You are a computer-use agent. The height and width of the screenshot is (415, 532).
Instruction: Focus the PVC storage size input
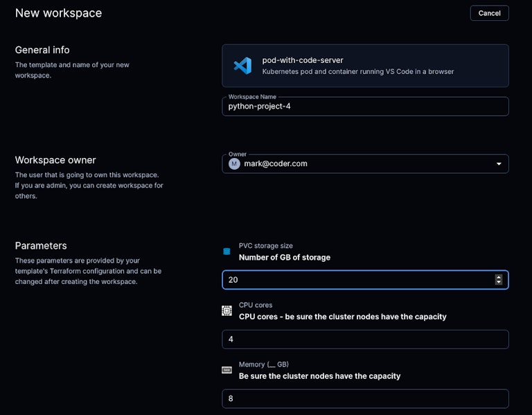pos(365,280)
